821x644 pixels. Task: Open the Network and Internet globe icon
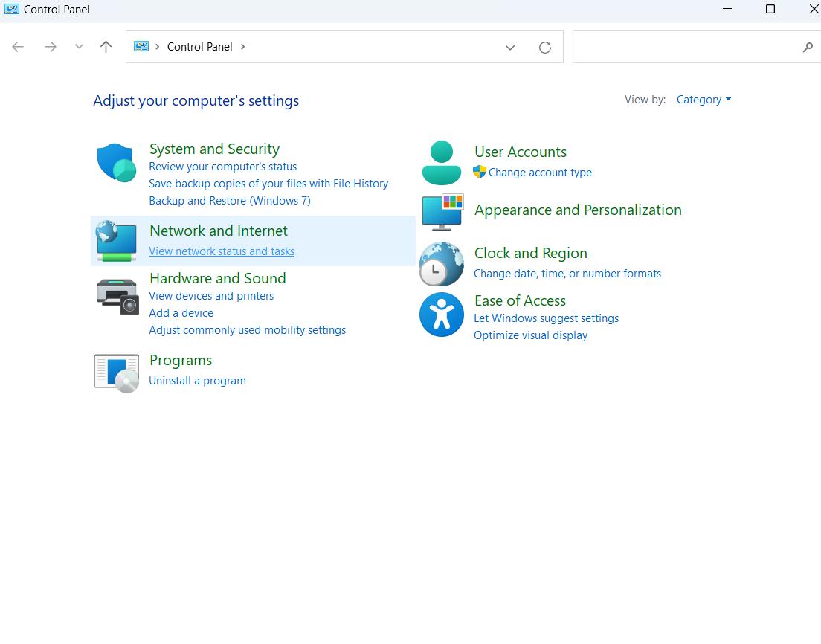click(x=116, y=241)
